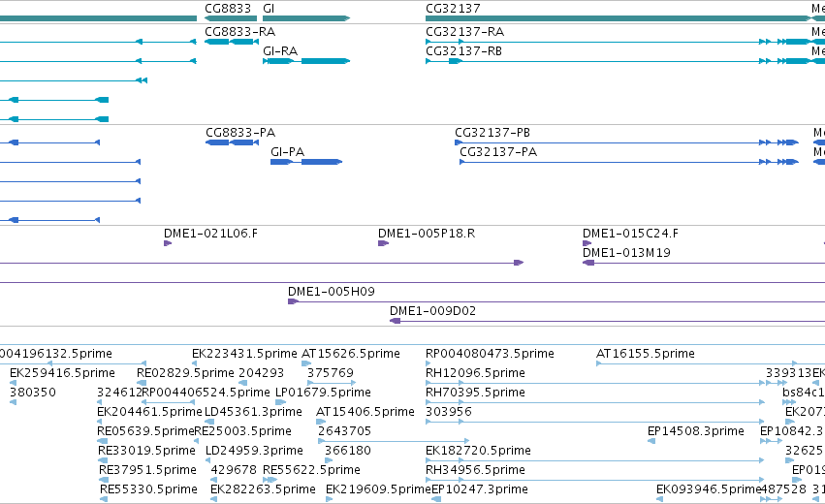Click the CG32137-RA transcript label
This screenshot has width=825, height=504.
(464, 32)
